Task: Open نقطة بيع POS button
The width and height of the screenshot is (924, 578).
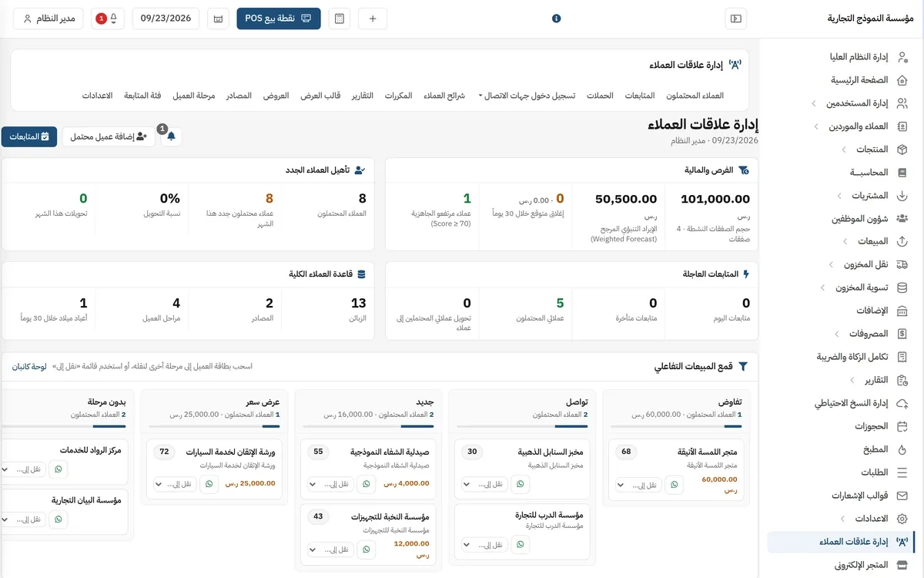Action: tap(279, 18)
